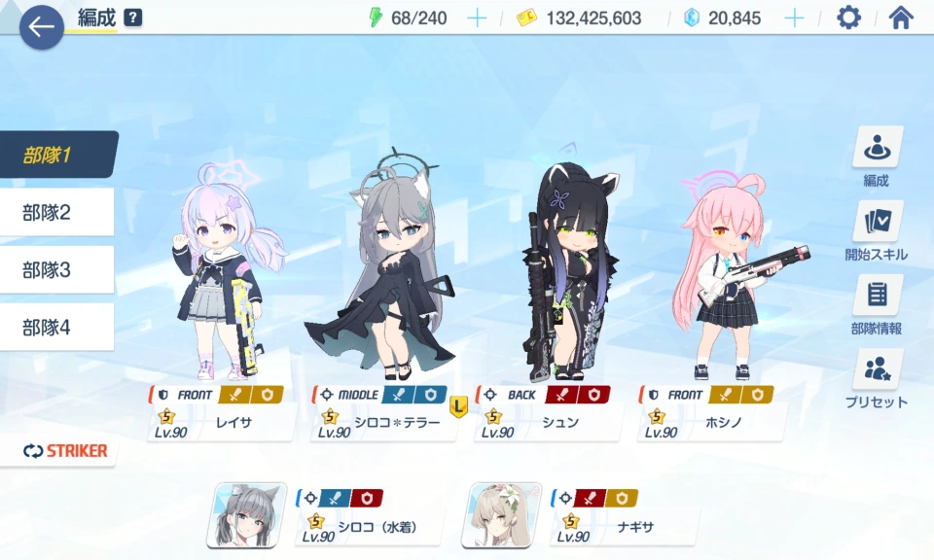934x560 pixels.
Task: Open the ナギサ portrait thumbnail
Action: (x=501, y=515)
